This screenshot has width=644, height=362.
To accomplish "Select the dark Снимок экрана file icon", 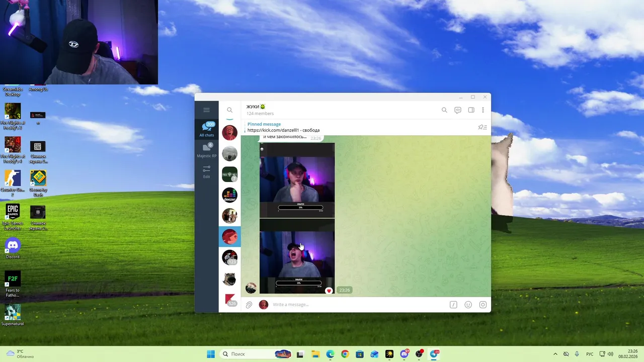I will click(x=38, y=217).
